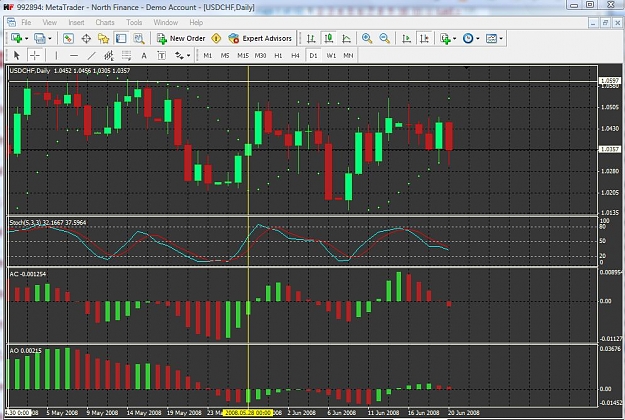The width and height of the screenshot is (625, 420).
Task: Open the Tools menu
Action: (134, 22)
